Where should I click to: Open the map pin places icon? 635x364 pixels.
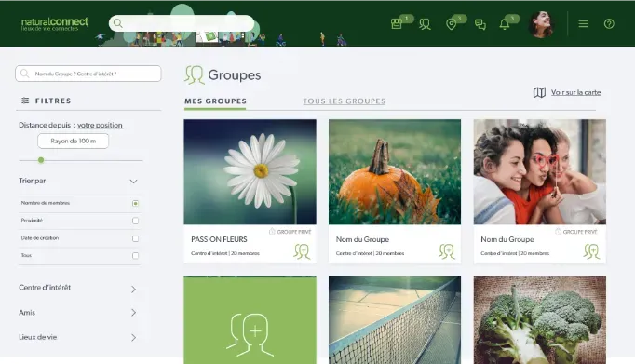pos(451,24)
